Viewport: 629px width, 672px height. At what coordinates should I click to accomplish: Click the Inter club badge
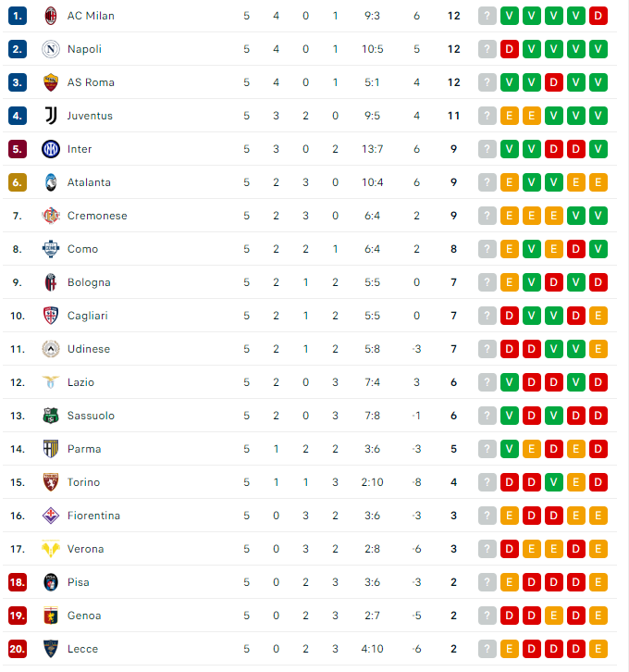(x=51, y=149)
